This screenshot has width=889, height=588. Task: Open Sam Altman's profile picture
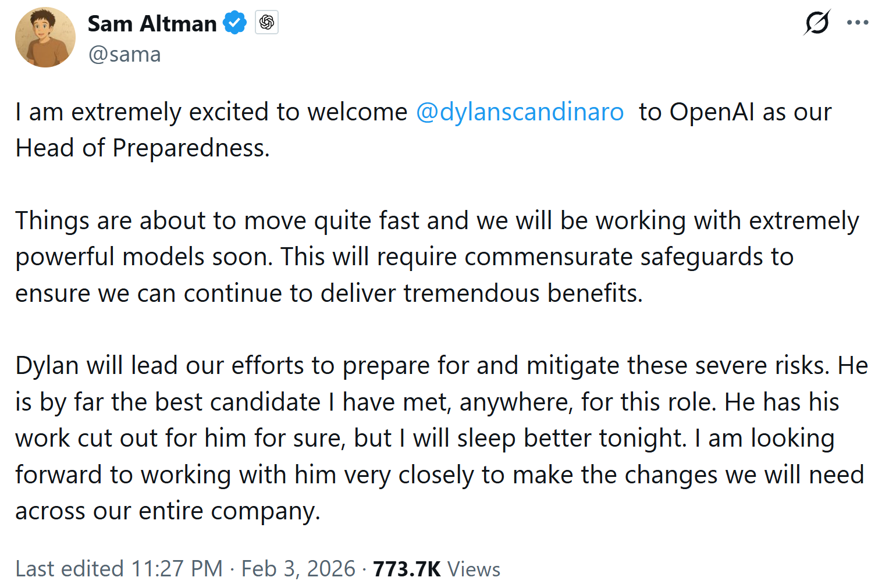click(45, 38)
